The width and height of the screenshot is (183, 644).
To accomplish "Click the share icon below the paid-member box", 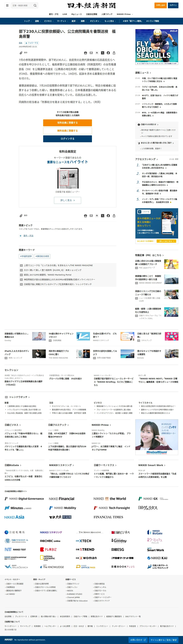I will [x=114, y=216].
